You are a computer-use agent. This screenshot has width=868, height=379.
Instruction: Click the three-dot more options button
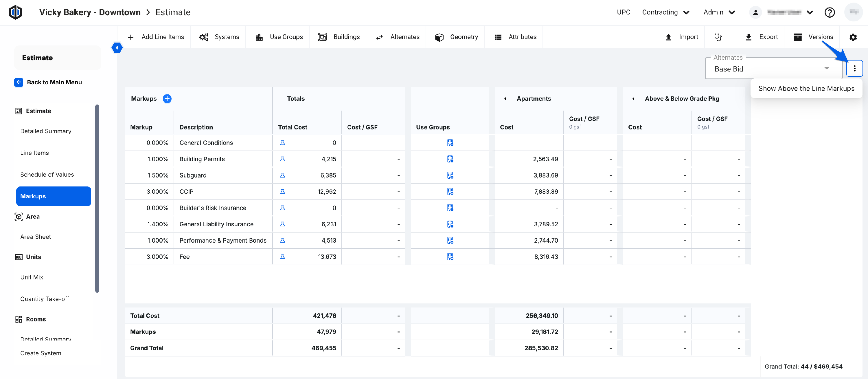[854, 68]
